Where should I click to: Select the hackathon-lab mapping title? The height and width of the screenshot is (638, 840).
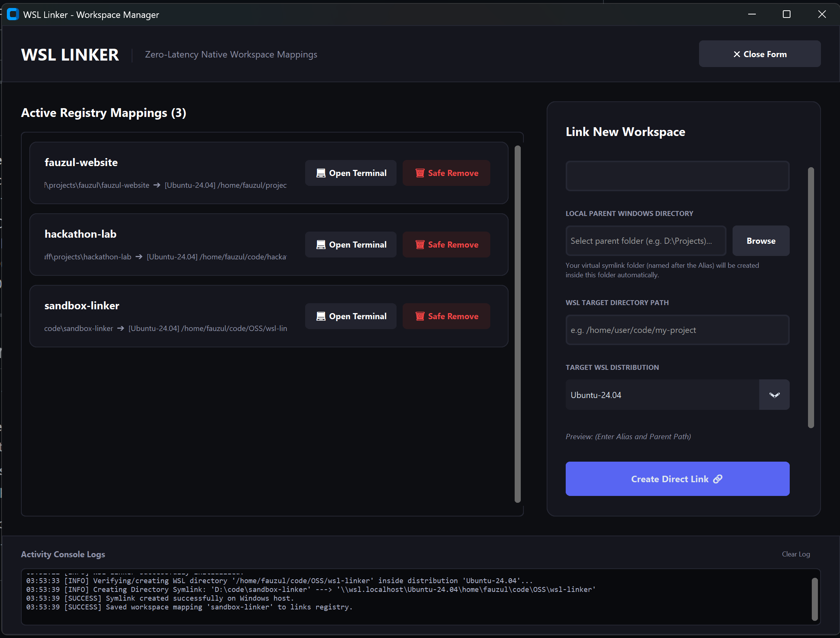click(x=80, y=234)
